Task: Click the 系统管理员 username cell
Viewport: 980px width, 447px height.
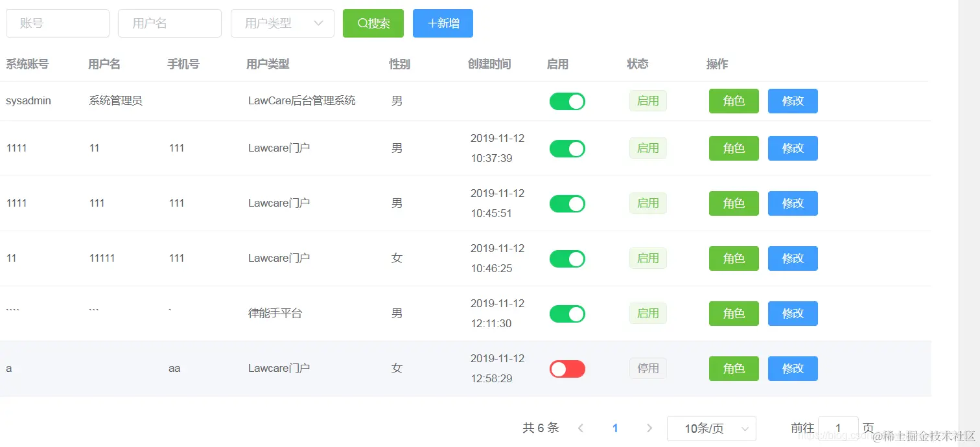Action: click(115, 101)
